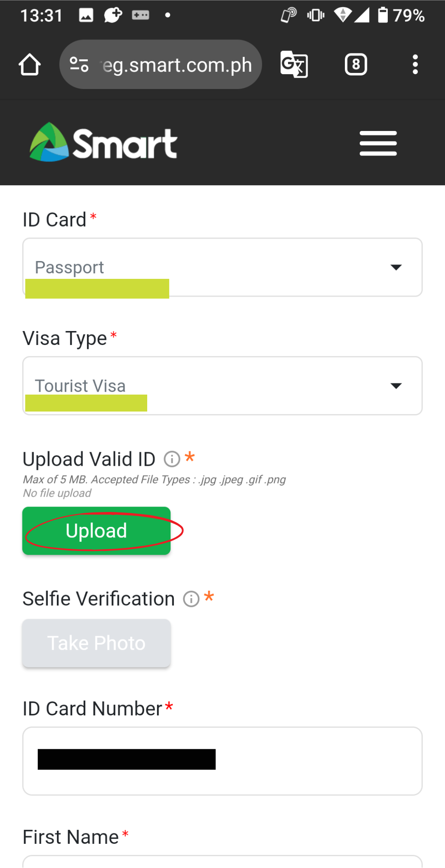
Task: Show info tooltip for Upload Valid ID
Action: tap(172, 459)
